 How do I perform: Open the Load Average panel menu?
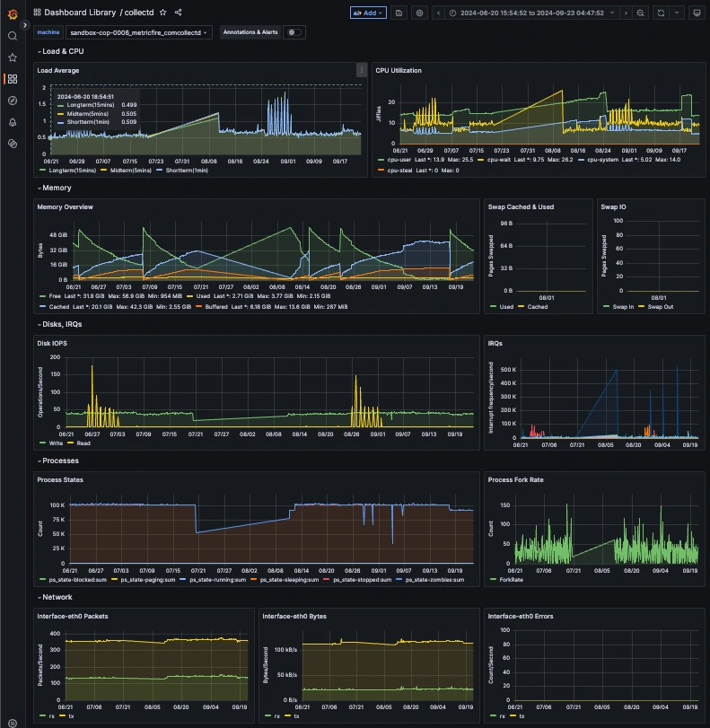click(361, 70)
